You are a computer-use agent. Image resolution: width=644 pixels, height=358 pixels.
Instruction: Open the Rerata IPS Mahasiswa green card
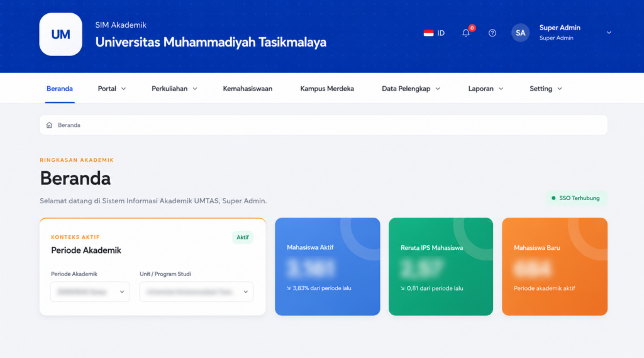click(441, 266)
